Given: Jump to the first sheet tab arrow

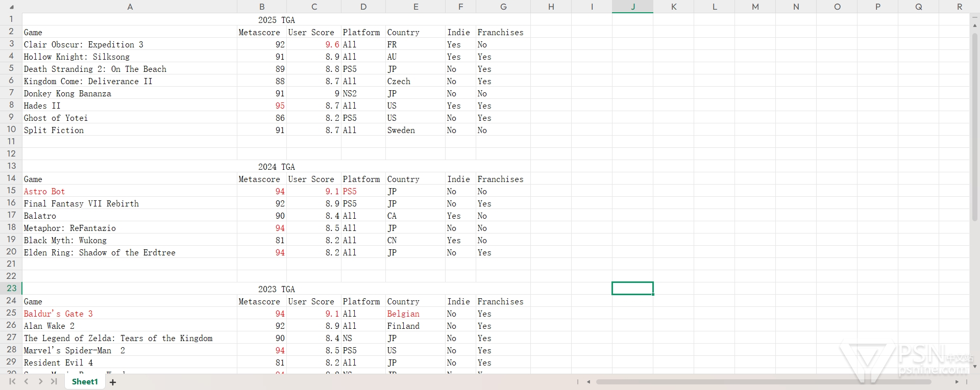Looking at the screenshot, I should pos(12,381).
